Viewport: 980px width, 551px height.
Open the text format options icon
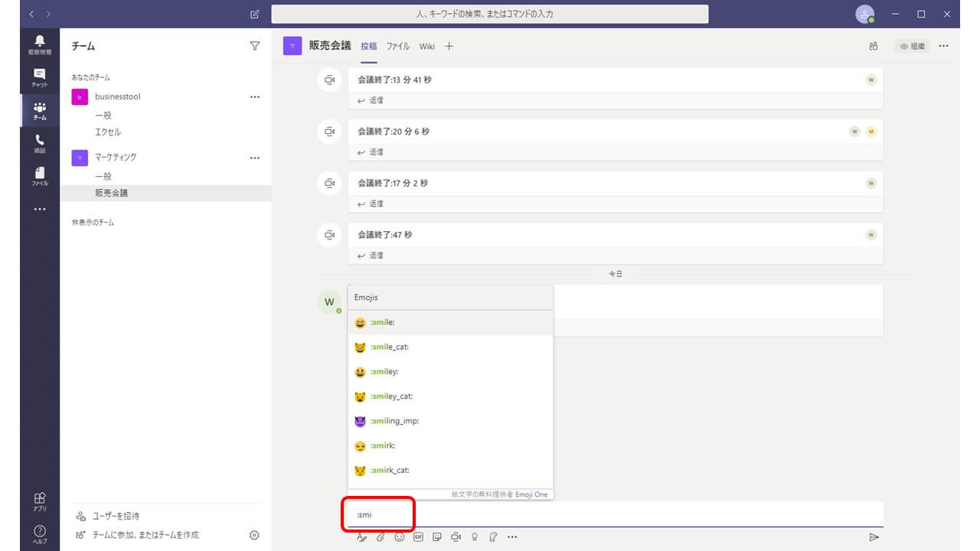(x=361, y=537)
